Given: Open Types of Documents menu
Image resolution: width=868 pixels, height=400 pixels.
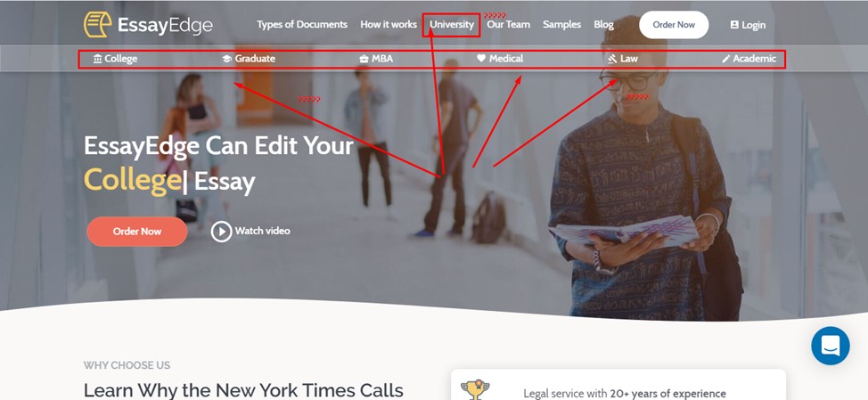Looking at the screenshot, I should [302, 24].
